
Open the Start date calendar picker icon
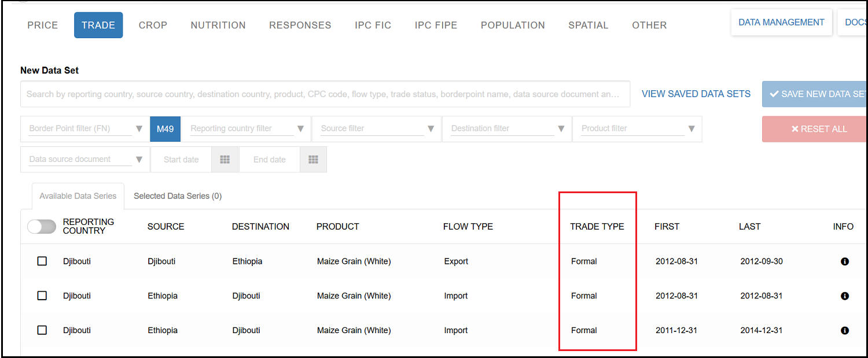(x=225, y=160)
